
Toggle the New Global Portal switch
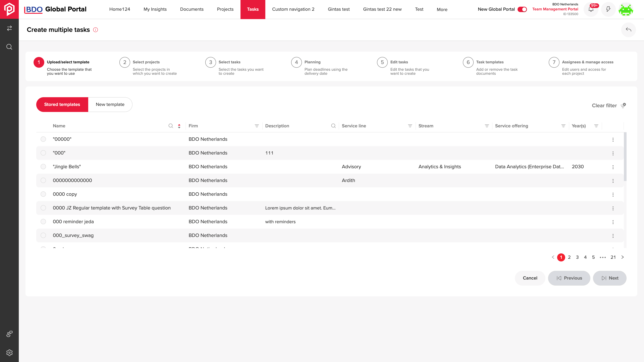(x=522, y=9)
